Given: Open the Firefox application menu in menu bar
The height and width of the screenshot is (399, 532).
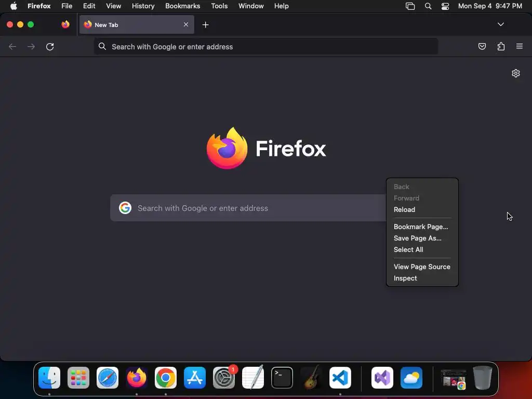Looking at the screenshot, I should coord(39,6).
